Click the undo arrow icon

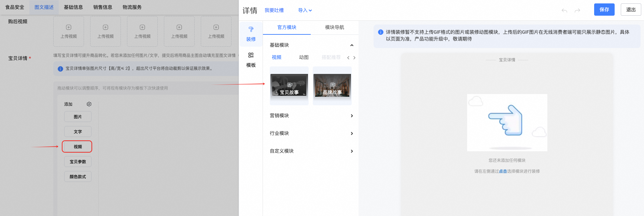[x=564, y=11]
